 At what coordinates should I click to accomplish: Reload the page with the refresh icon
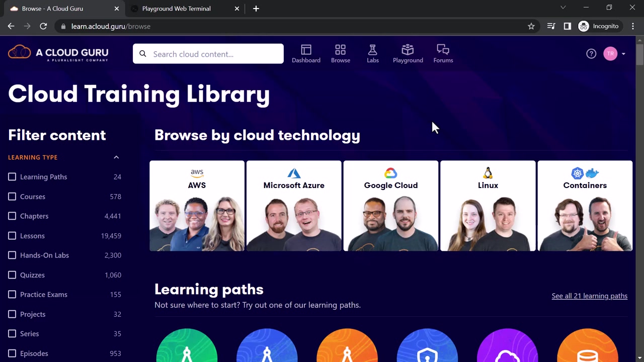43,26
